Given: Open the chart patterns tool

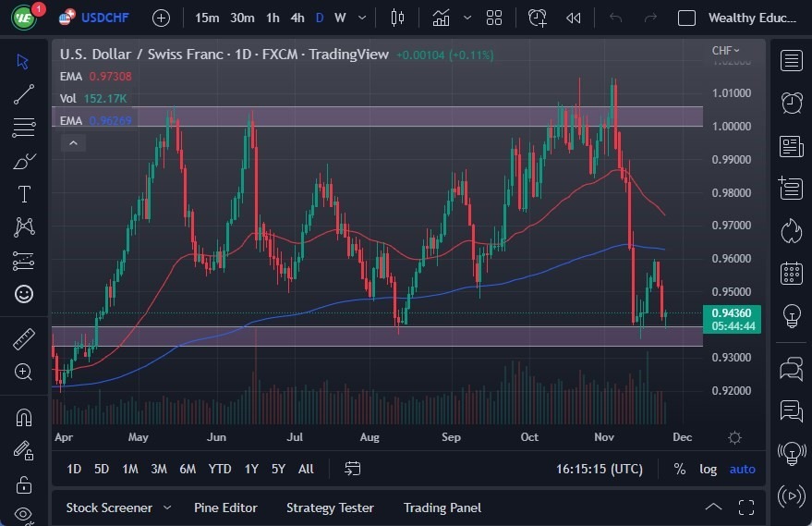Looking at the screenshot, I should pos(24,227).
